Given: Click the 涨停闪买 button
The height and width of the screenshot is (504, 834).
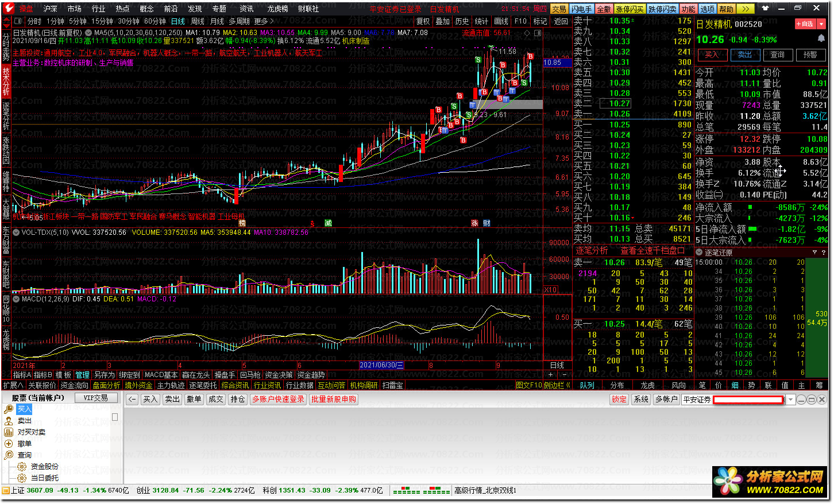Looking at the screenshot, I should [630, 9].
